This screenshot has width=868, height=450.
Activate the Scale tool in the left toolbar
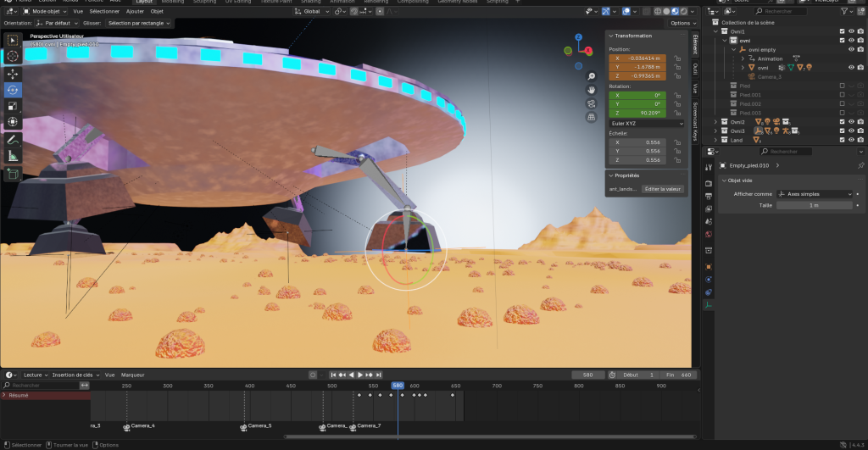[13, 106]
